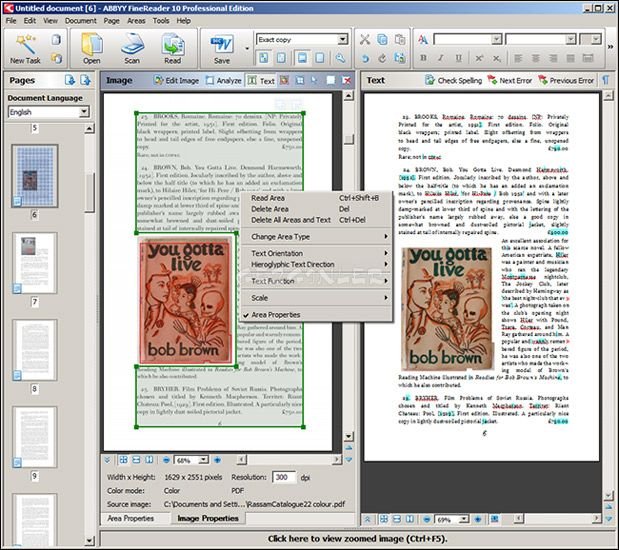619x550 pixels.
Task: Expand the Document Language dropdown
Action: [84, 112]
